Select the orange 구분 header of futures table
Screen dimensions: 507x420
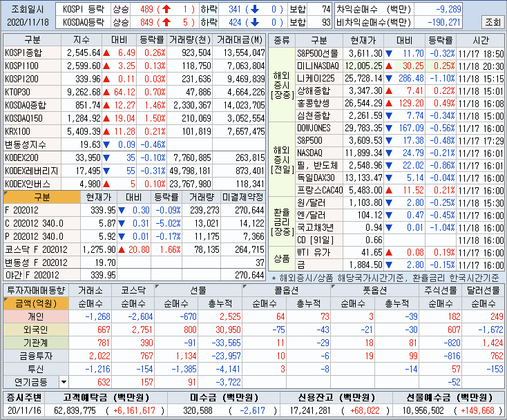point(42,197)
